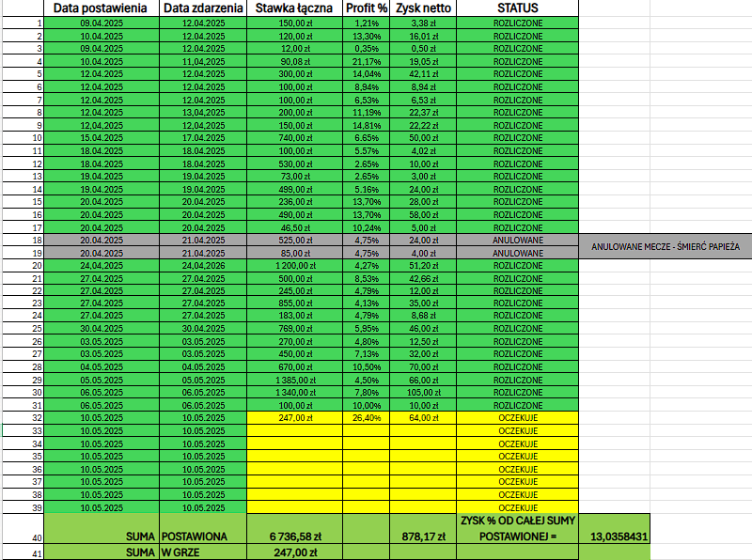This screenshot has width=752, height=560.
Task: Select stake 73,00 zł in row 13
Action: pyautogui.click(x=294, y=176)
